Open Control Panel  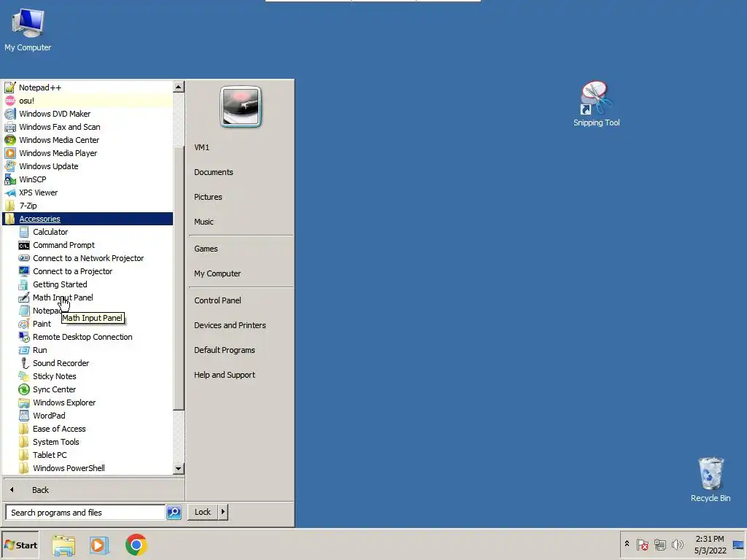(241, 300)
